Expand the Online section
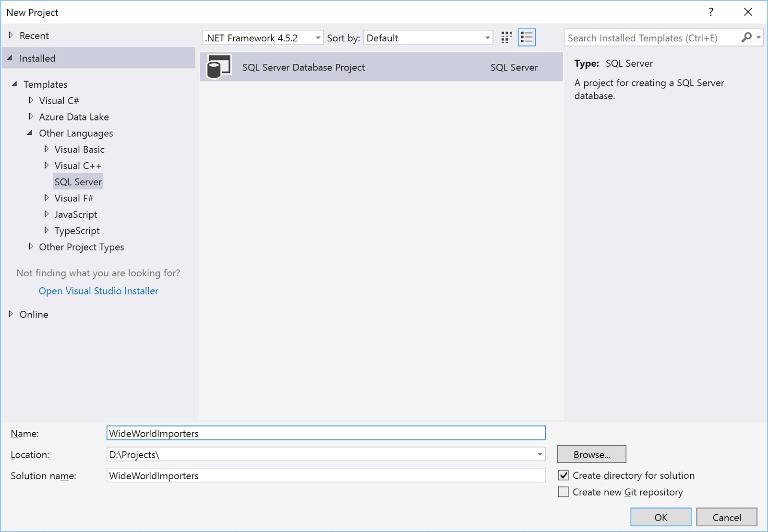Screen dimensions: 768x532 [x=11, y=314]
